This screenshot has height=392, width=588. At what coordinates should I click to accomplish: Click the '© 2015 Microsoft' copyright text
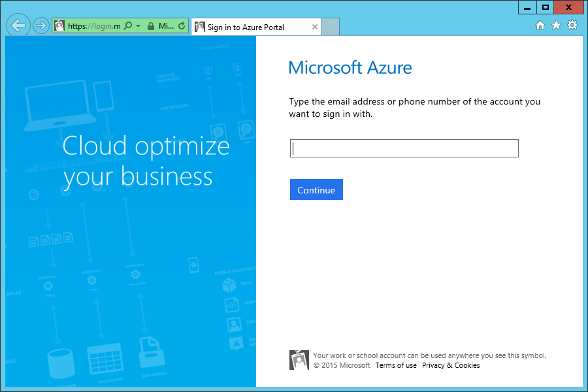(342, 365)
